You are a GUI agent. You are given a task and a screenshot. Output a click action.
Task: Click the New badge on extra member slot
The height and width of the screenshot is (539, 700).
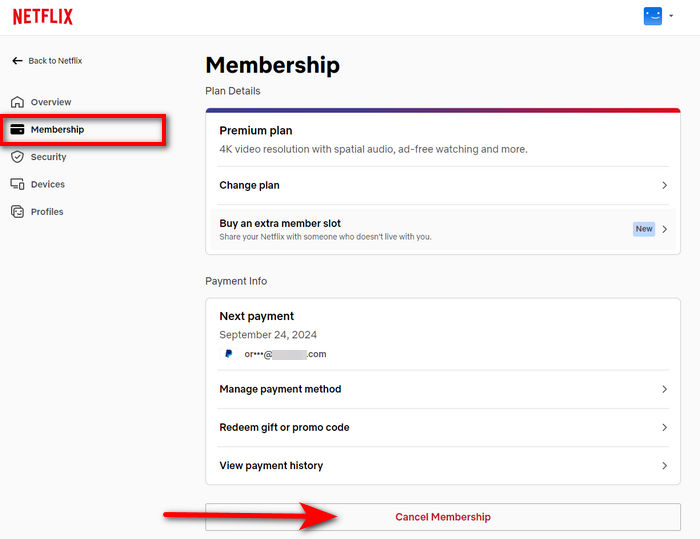(x=644, y=229)
